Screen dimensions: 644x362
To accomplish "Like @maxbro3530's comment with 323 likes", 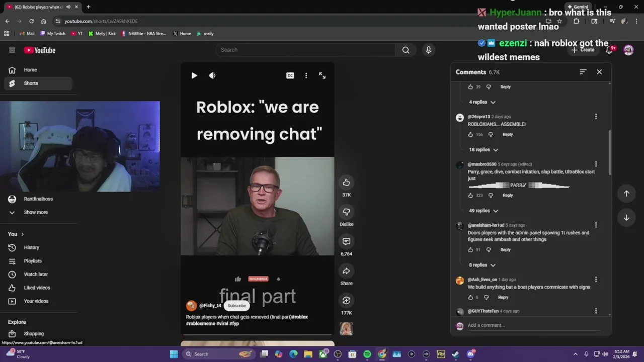I will [x=470, y=196].
